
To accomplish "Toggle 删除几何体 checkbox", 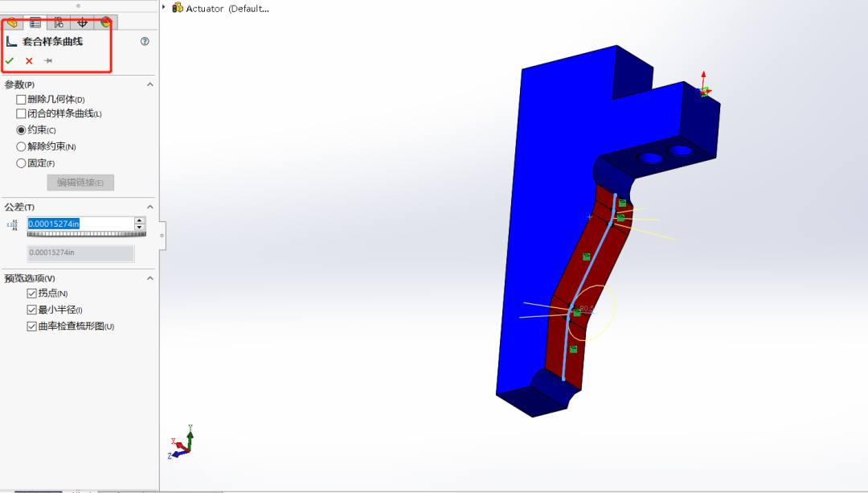I will tap(21, 100).
